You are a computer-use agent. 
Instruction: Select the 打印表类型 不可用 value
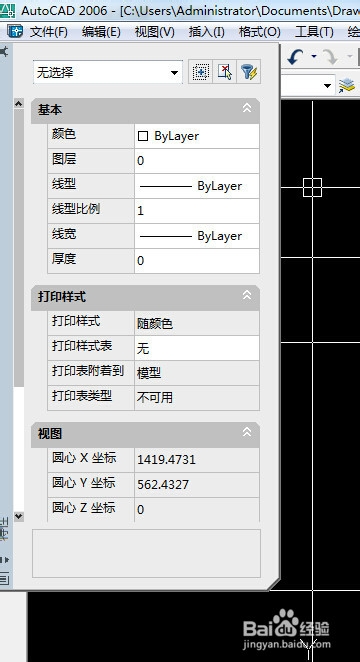click(x=197, y=397)
